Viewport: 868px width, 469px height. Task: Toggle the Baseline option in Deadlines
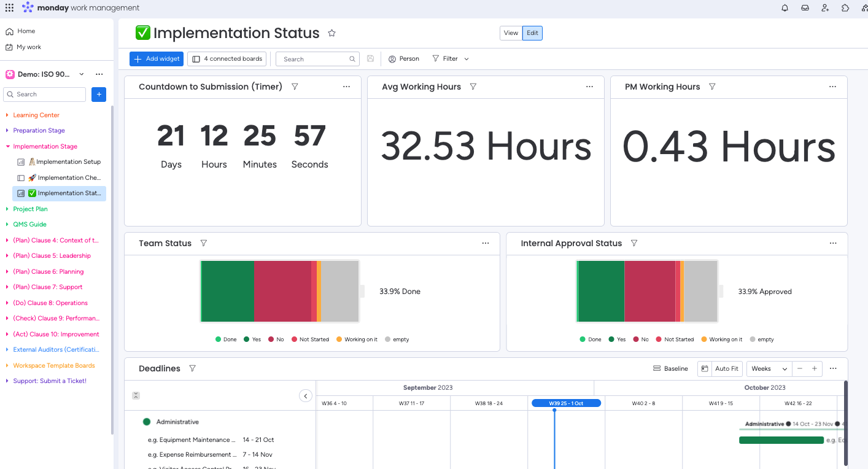670,368
